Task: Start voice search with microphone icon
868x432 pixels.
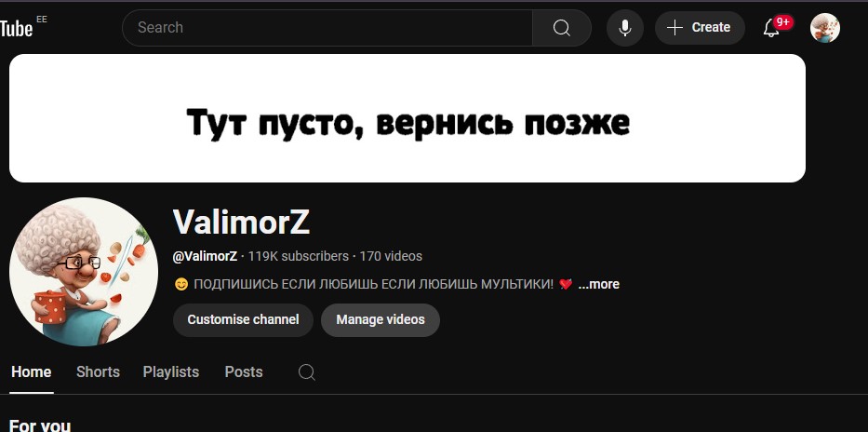Action: pyautogui.click(x=625, y=28)
